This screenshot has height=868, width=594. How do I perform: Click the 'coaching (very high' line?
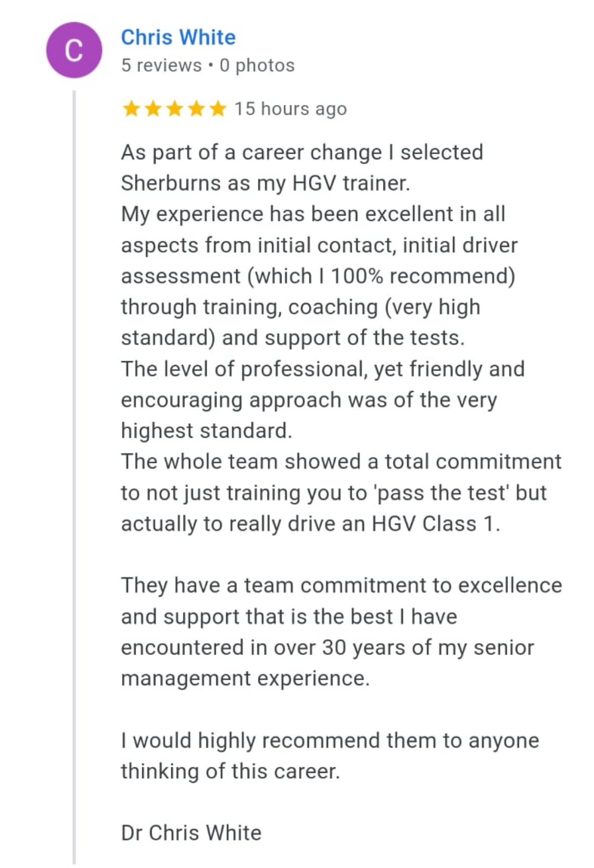300,307
